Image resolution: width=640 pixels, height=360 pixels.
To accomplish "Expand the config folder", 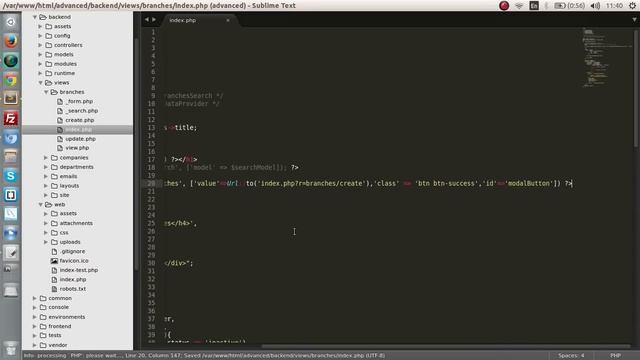I will [40, 36].
